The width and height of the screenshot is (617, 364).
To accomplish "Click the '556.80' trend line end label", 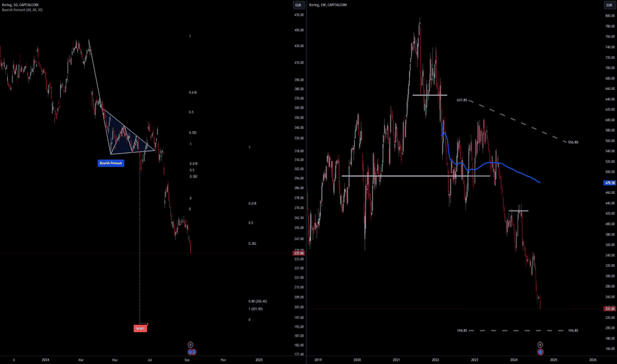I will click(x=573, y=142).
